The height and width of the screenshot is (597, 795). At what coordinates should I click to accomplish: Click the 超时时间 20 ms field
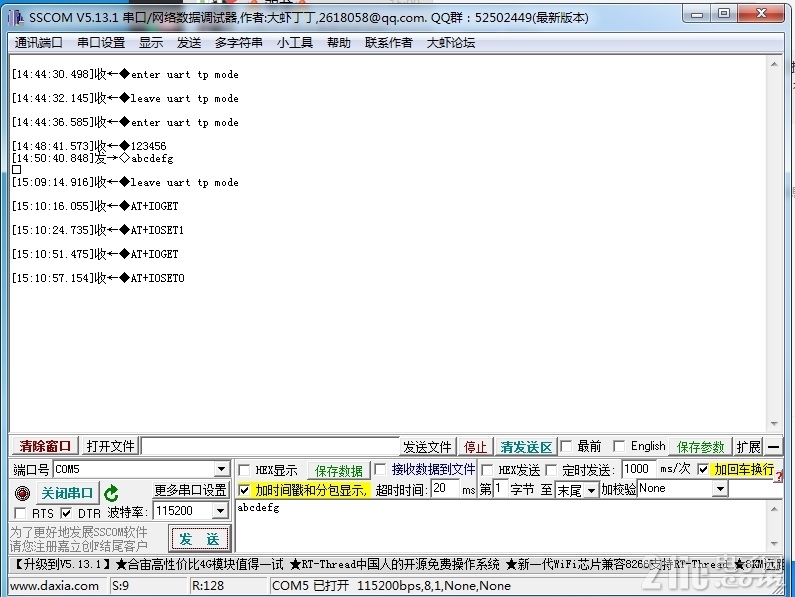[445, 489]
